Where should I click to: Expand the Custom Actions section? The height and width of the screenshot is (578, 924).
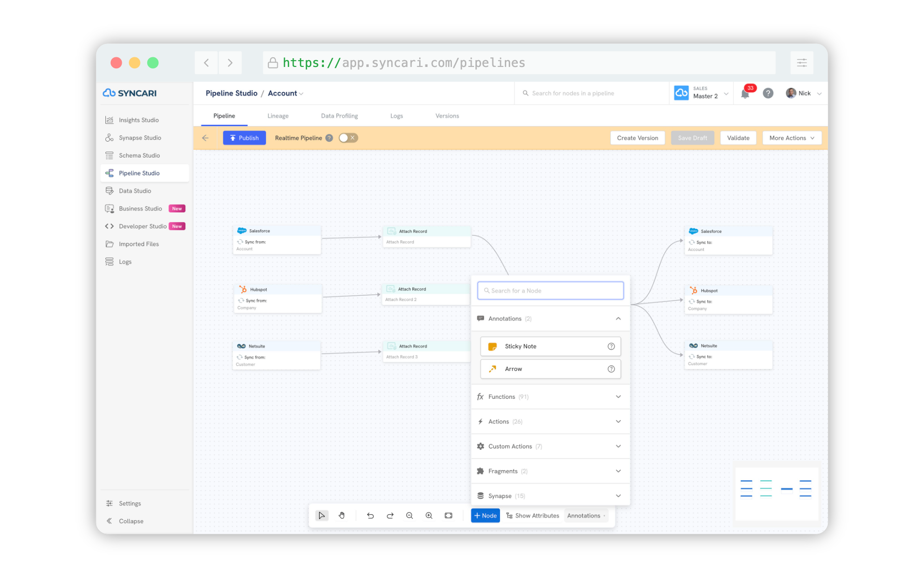551,447
